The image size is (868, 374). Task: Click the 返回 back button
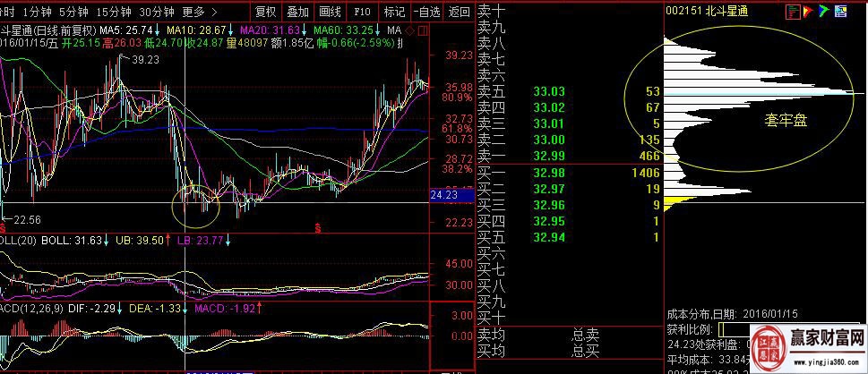click(459, 13)
